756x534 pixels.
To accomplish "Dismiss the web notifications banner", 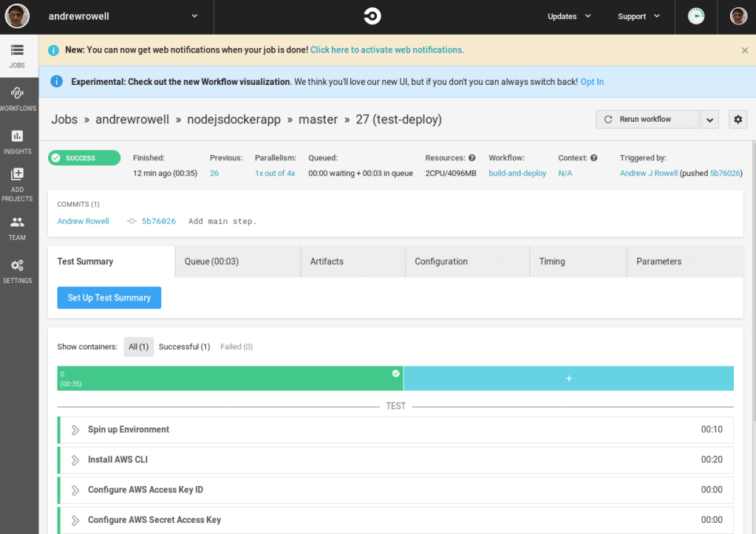I will click(x=744, y=50).
